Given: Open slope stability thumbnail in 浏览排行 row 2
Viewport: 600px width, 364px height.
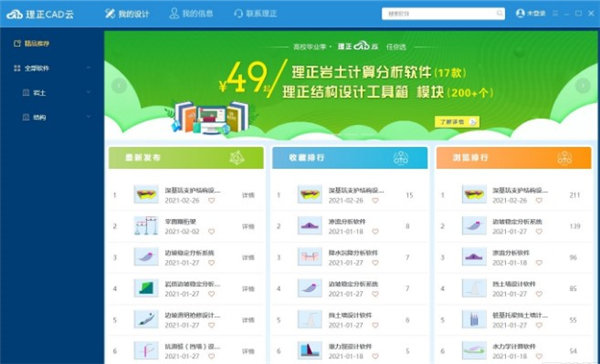Looking at the screenshot, I should coord(474,226).
